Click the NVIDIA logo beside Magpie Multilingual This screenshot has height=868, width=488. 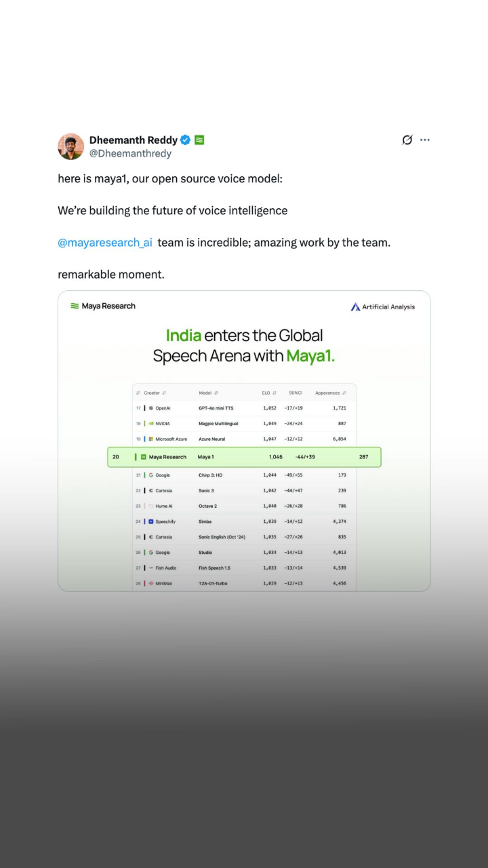click(x=150, y=423)
